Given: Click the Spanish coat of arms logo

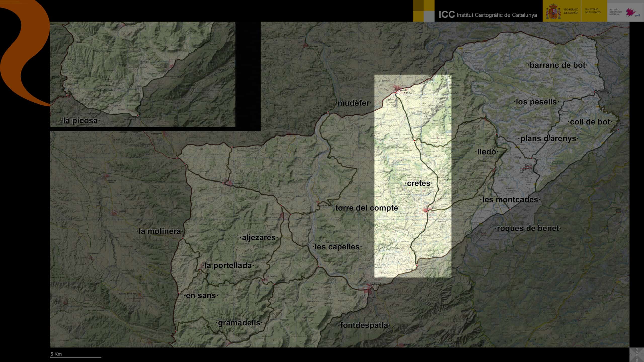Looking at the screenshot, I should pos(553,11).
